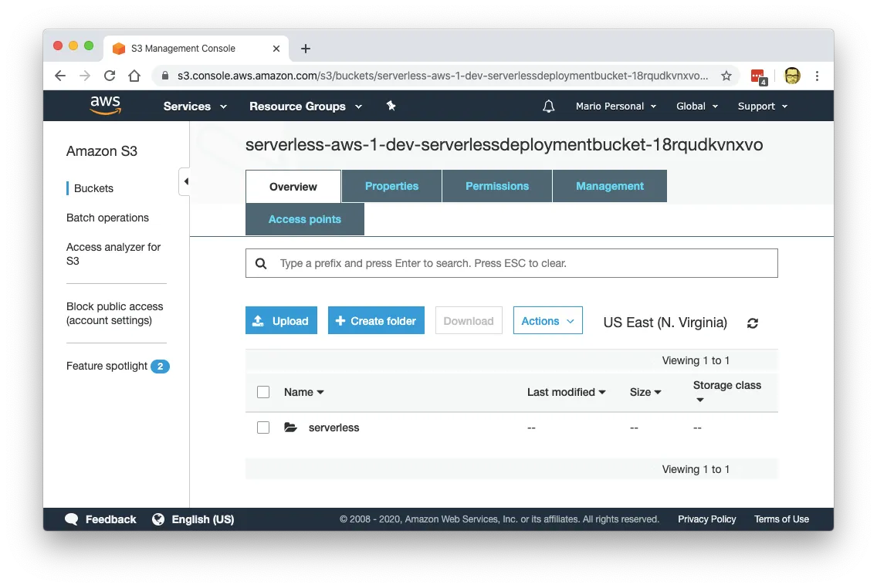This screenshot has height=588, width=877.
Task: Open a new browser tab with plus
Action: tap(306, 49)
